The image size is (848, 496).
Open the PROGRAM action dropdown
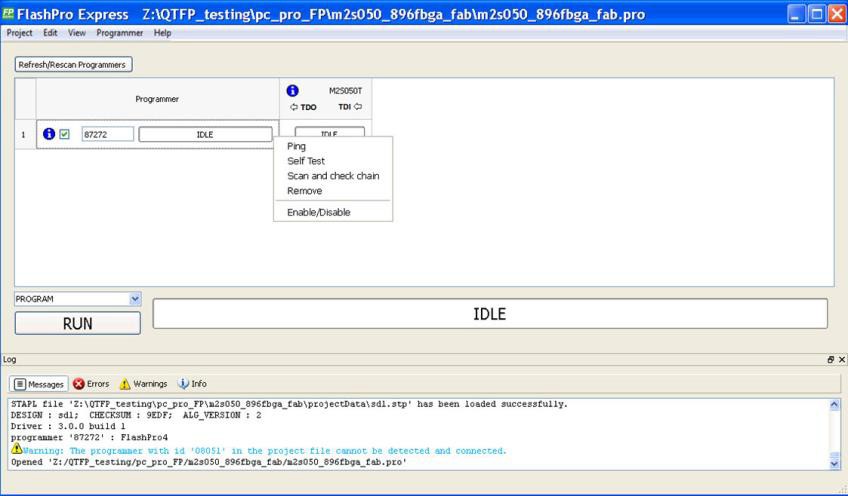(136, 299)
